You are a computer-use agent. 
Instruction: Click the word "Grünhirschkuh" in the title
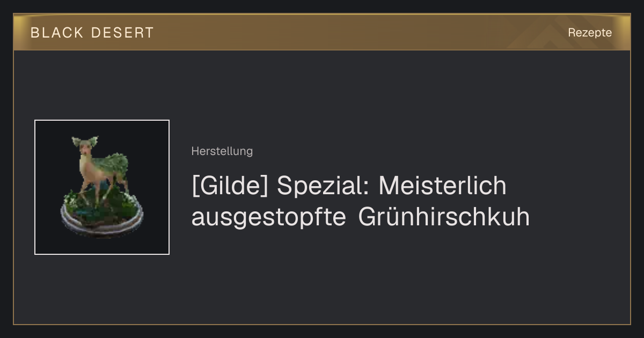tap(444, 217)
